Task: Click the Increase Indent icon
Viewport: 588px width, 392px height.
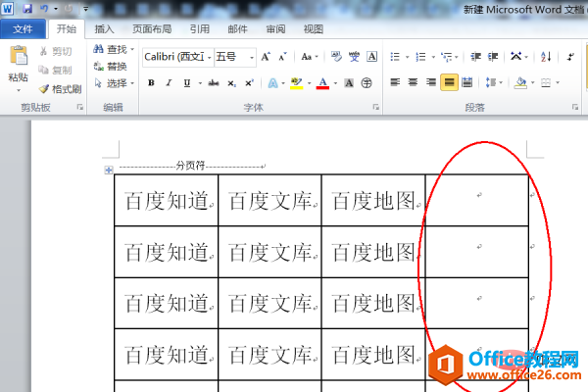Action: (493, 57)
